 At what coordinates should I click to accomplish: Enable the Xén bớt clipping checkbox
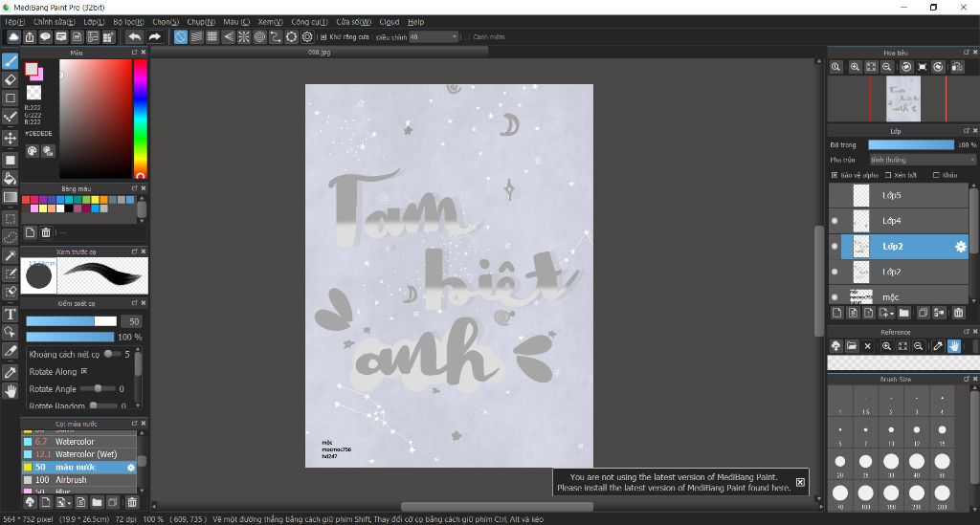point(888,175)
